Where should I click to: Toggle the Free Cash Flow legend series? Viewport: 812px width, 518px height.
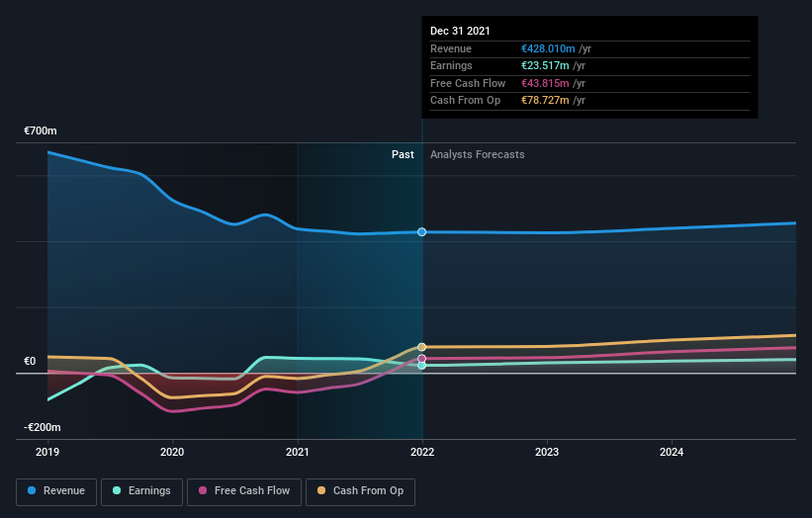pyautogui.click(x=244, y=491)
